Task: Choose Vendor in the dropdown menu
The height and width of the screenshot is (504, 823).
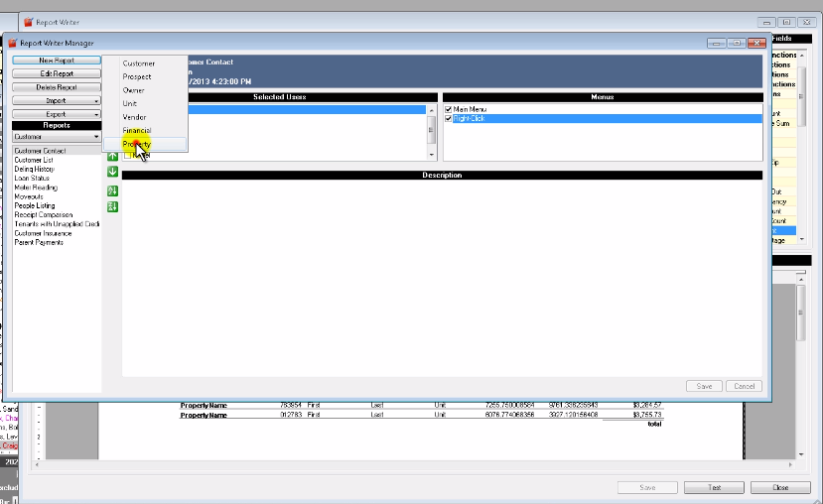Action: (134, 117)
